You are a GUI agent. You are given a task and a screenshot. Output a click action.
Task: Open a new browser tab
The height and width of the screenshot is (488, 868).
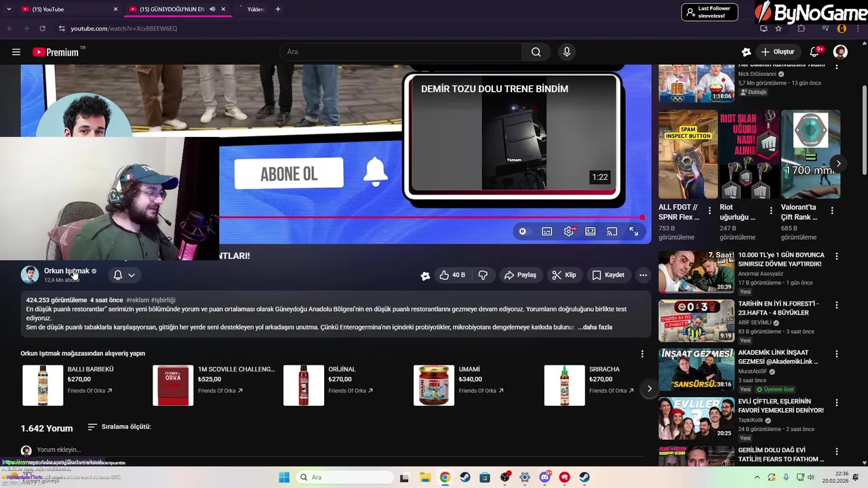click(x=278, y=9)
